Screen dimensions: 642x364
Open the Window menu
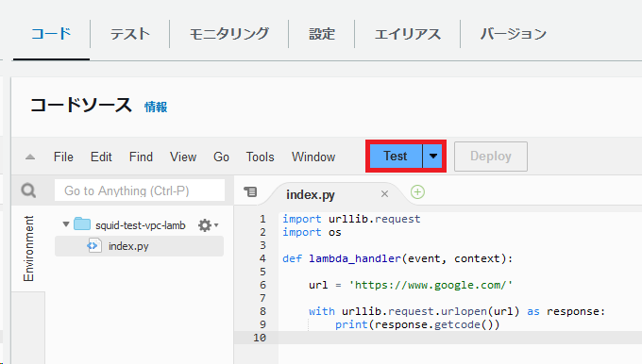[x=313, y=157]
